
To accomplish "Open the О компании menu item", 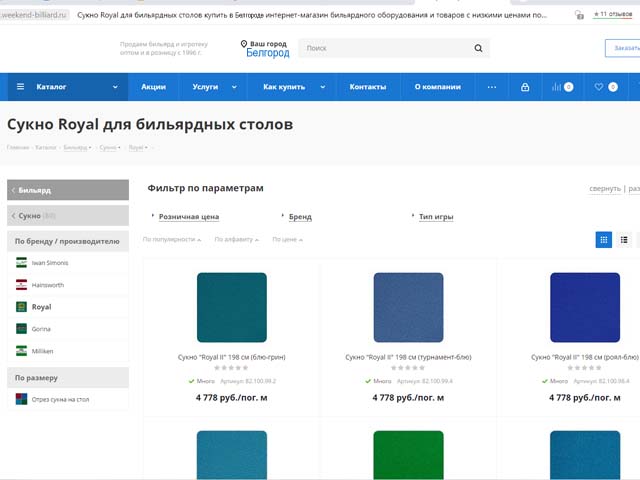I will pos(438,87).
